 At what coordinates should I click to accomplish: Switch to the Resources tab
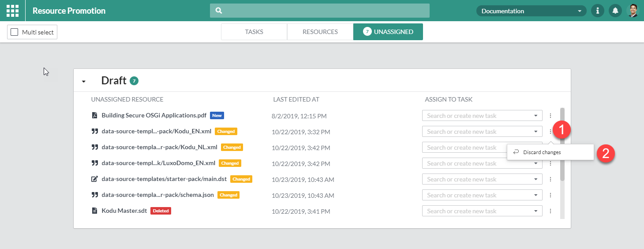[x=320, y=32]
